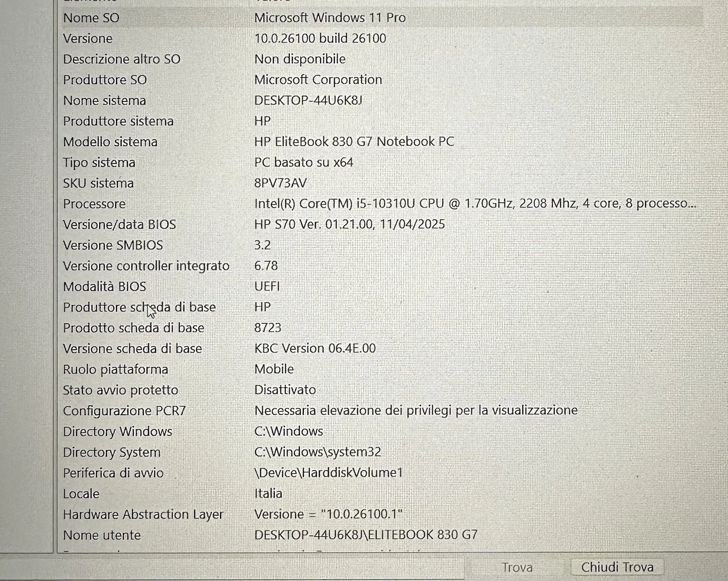Select the Nome utente label

(x=102, y=535)
